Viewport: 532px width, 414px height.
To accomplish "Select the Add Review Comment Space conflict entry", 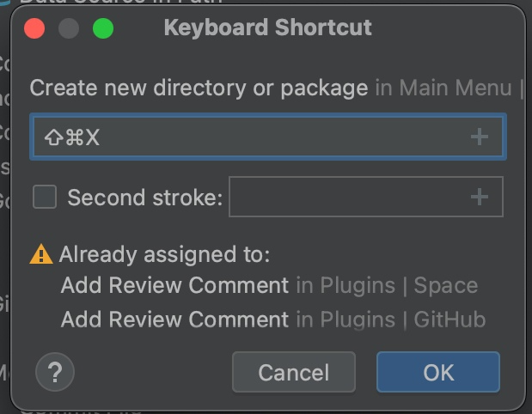I will click(268, 286).
